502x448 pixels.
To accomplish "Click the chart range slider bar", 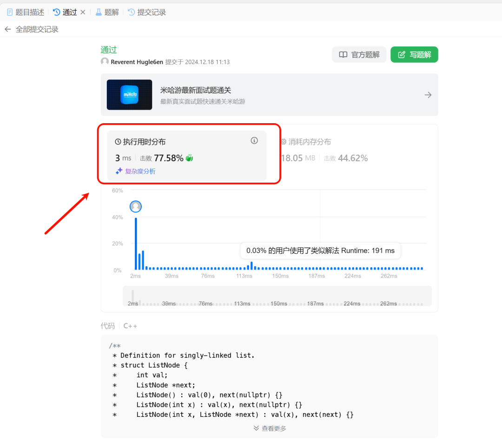I will click(277, 296).
